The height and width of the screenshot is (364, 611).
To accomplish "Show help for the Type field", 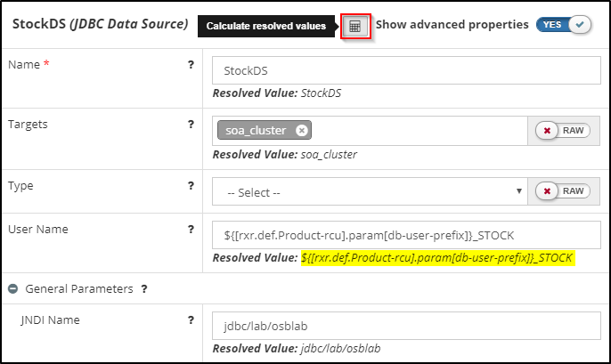I will (191, 185).
